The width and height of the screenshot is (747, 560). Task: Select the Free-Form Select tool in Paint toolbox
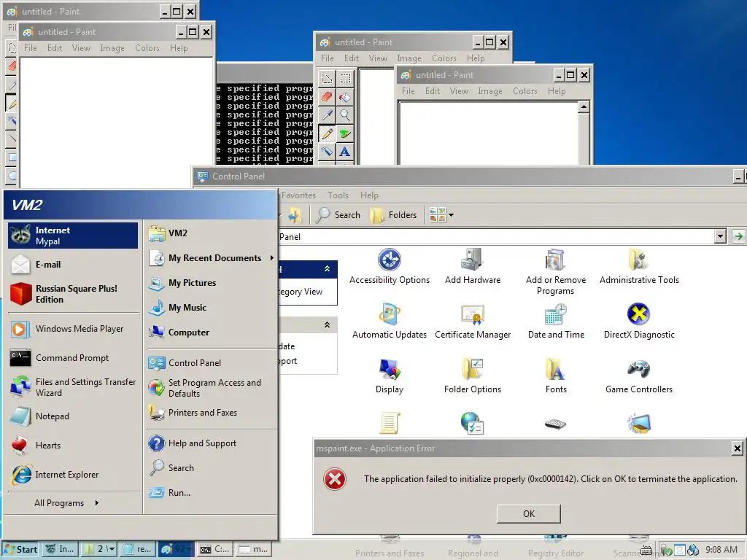[327, 78]
